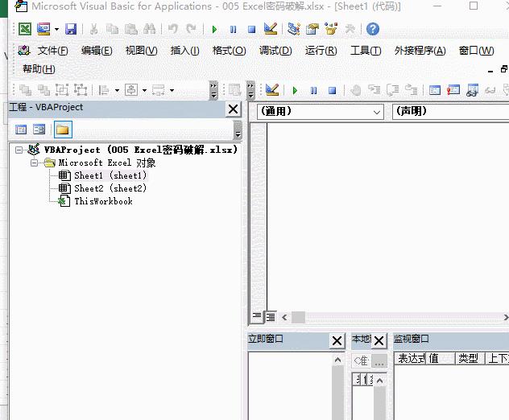Viewport: 509px width, 420px height.
Task: Click View Code icon in project panel
Action: [x=21, y=130]
